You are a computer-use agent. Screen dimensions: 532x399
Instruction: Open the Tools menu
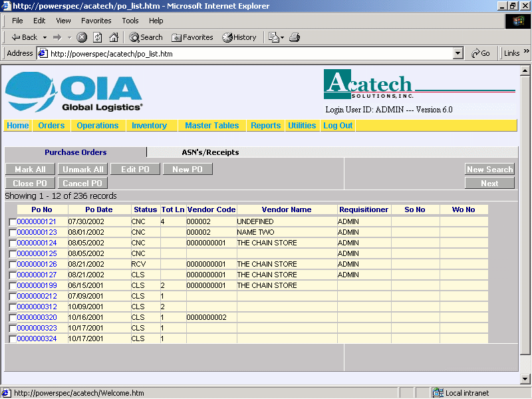click(130, 21)
